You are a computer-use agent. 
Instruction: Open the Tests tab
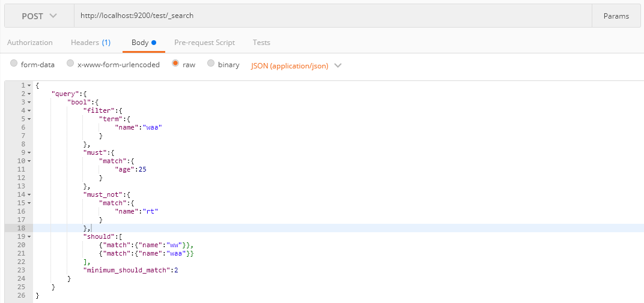(x=261, y=42)
